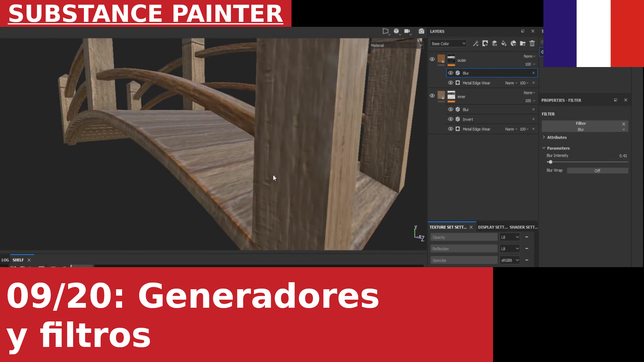Viewport: 644px width, 362px height.
Task: Hide the inner layer
Action: click(x=432, y=96)
